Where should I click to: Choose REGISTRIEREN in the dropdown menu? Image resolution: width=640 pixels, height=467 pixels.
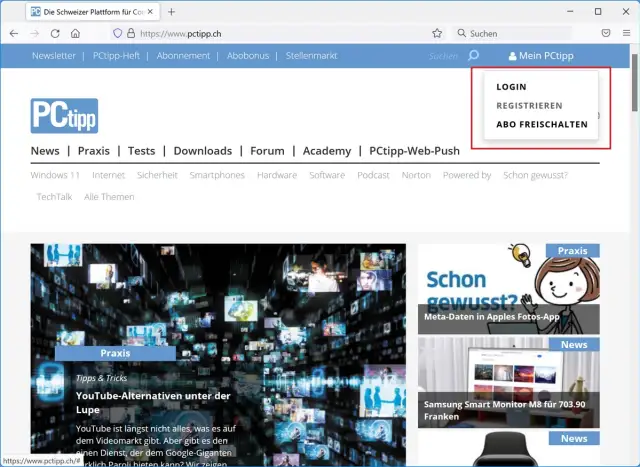529,105
